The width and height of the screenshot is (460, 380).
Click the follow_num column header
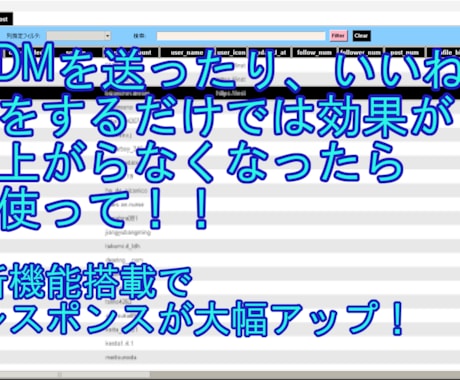coord(314,52)
